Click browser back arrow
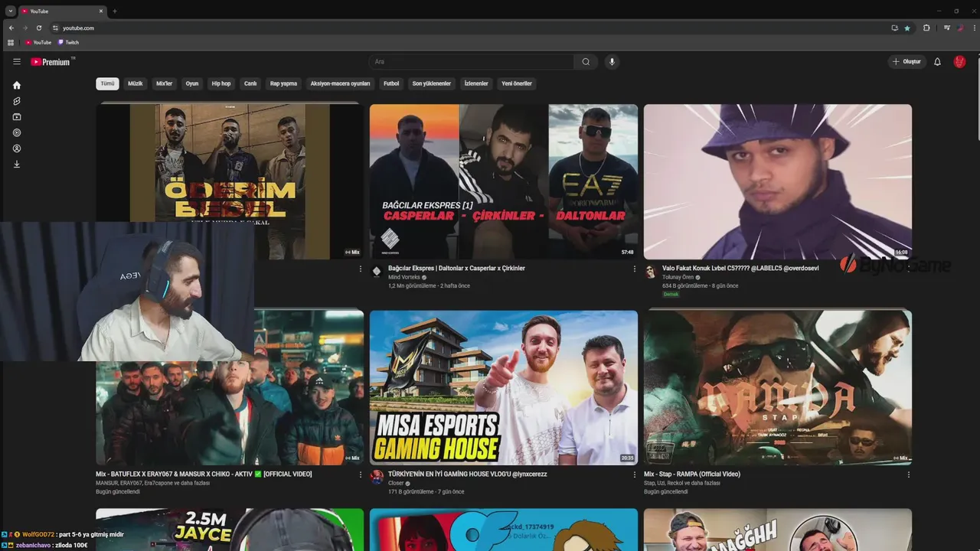 click(x=11, y=28)
